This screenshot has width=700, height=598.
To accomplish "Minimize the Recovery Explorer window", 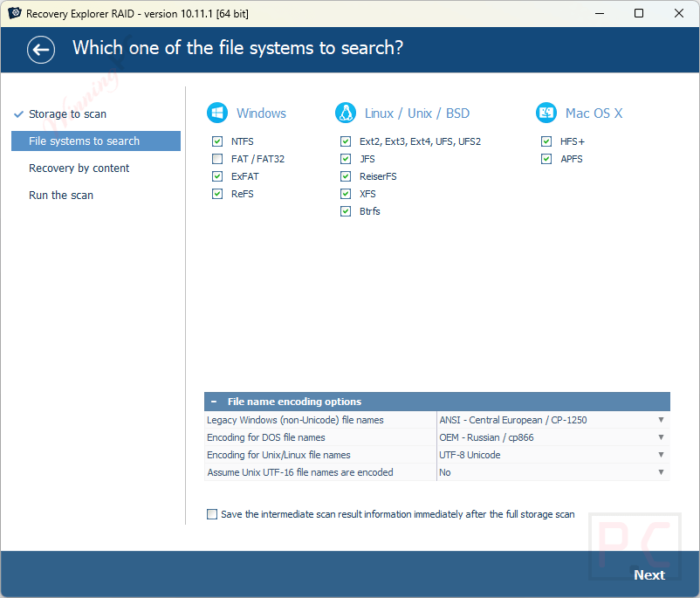I will click(x=600, y=13).
